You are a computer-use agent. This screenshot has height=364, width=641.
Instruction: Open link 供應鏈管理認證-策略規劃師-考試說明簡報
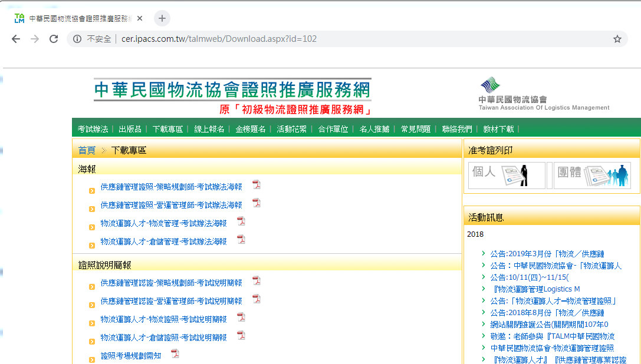click(x=171, y=283)
